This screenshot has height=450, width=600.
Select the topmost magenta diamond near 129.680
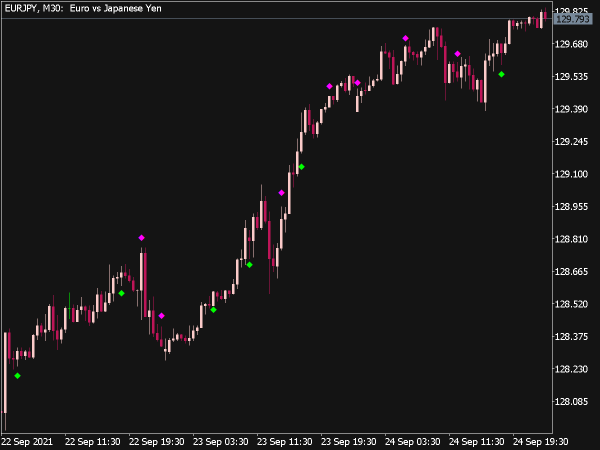pos(406,38)
